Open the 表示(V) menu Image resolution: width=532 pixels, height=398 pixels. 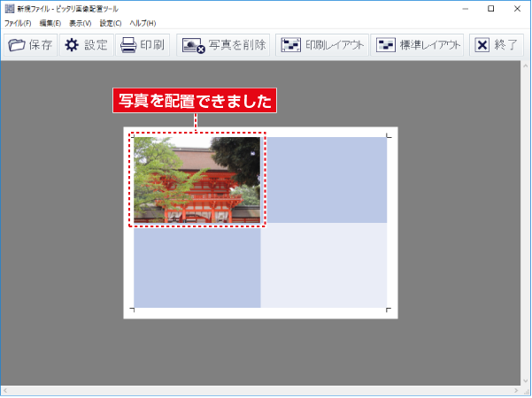click(80, 23)
